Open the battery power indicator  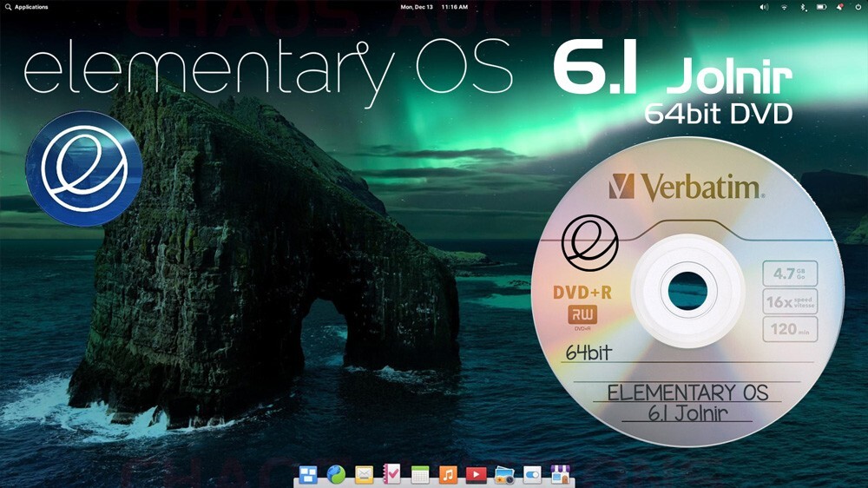[x=821, y=7]
